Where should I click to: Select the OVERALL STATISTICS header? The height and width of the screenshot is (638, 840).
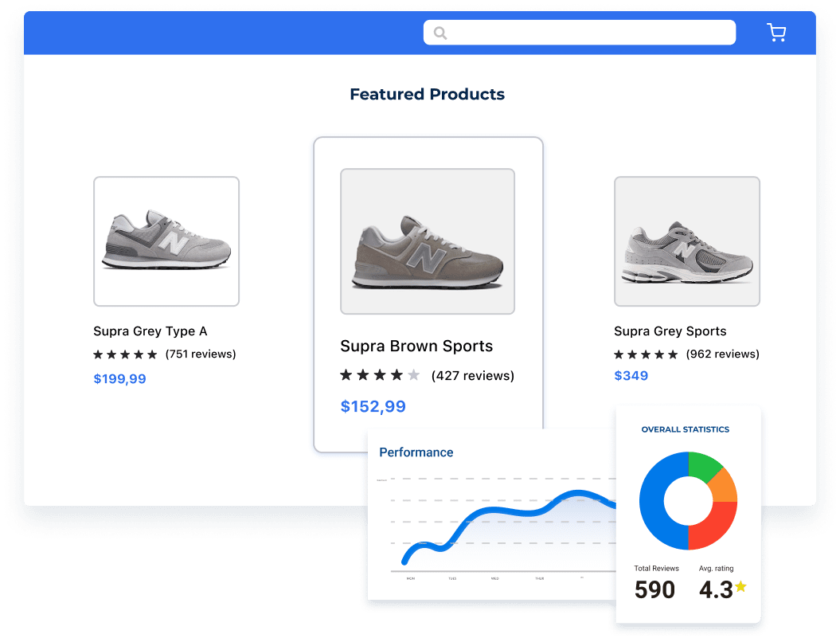point(686,429)
